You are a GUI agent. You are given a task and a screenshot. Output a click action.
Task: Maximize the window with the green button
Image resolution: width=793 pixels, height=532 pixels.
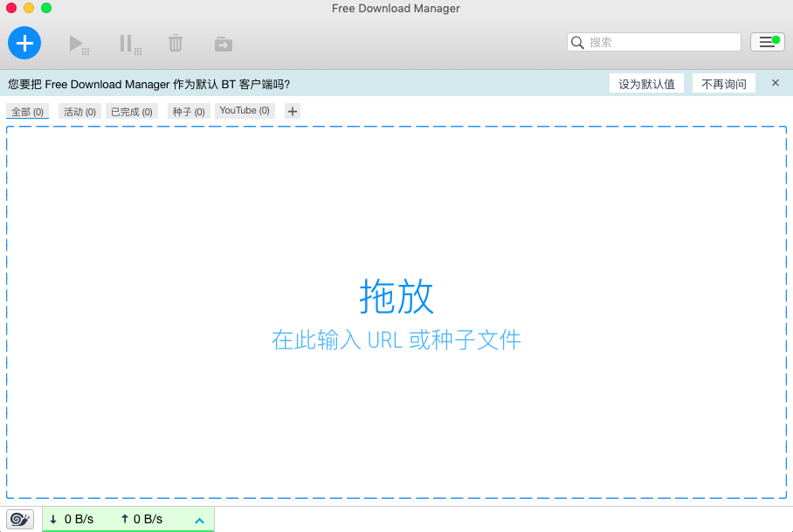pyautogui.click(x=46, y=8)
